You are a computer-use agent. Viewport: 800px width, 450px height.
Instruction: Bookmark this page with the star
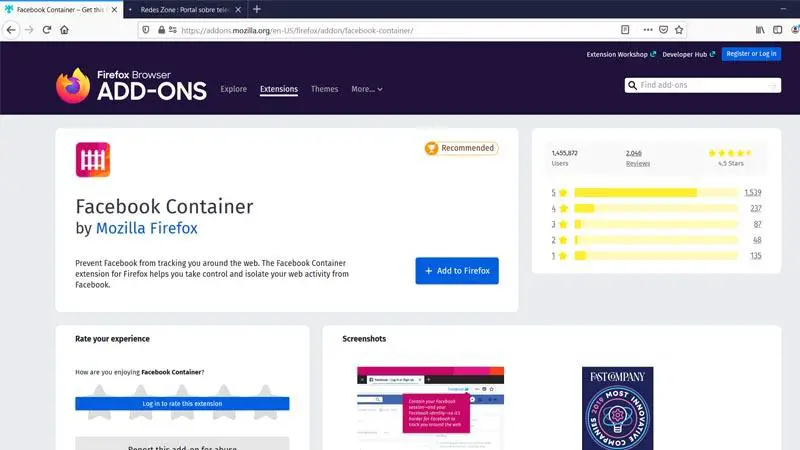679,30
